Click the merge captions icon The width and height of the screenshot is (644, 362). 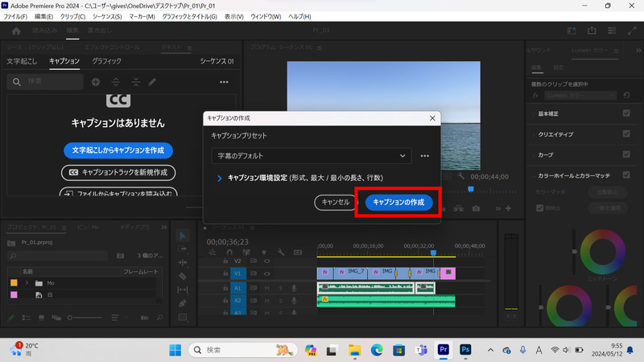pos(135,82)
